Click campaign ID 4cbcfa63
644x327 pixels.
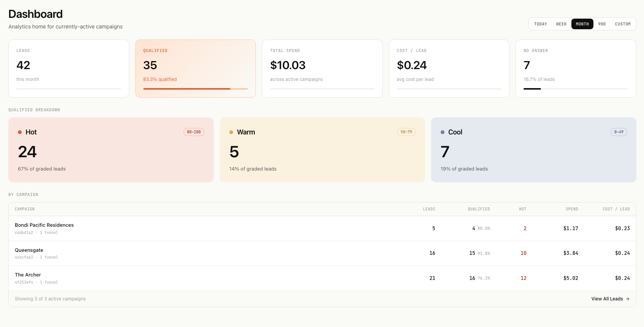pos(24,257)
